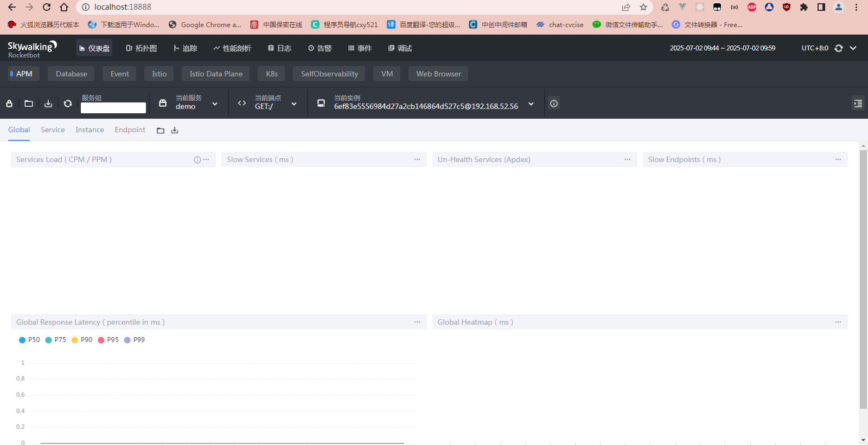Toggle P90 series in latency legend

[x=82, y=340]
